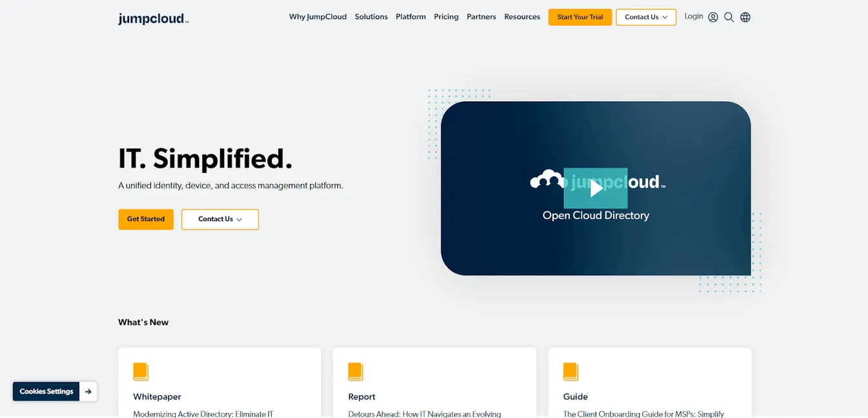Click the IT. Simplified. headline

point(205,159)
